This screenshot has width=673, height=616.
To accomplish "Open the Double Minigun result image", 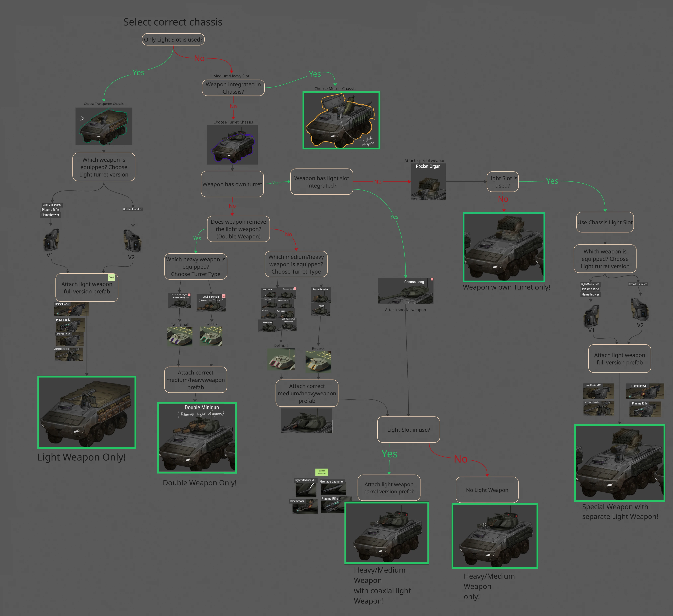I will coord(197,438).
